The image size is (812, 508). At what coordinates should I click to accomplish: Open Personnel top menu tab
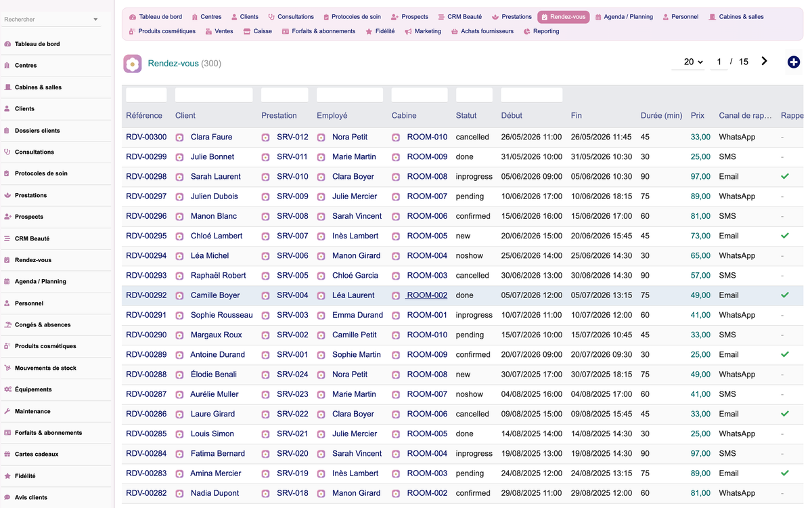pyautogui.click(x=680, y=17)
